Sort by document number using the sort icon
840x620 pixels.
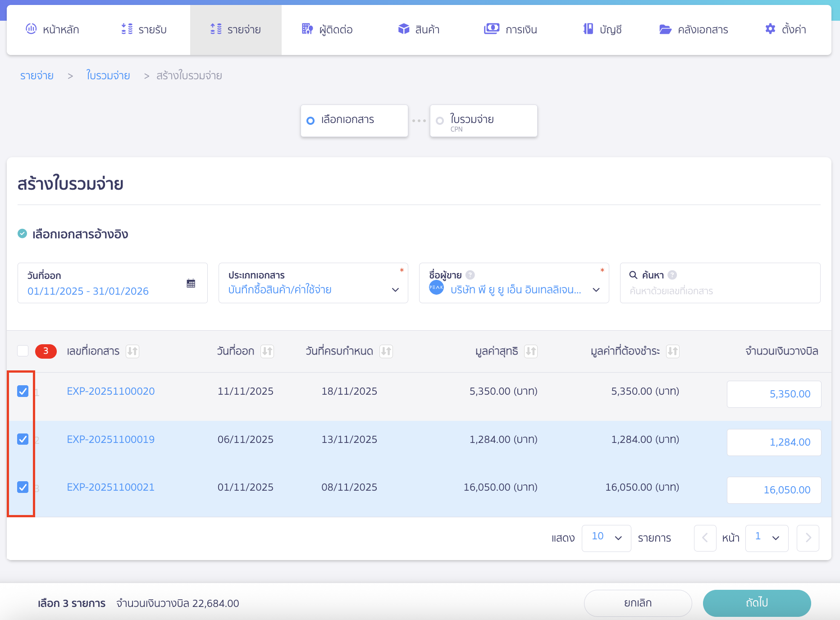coord(132,351)
